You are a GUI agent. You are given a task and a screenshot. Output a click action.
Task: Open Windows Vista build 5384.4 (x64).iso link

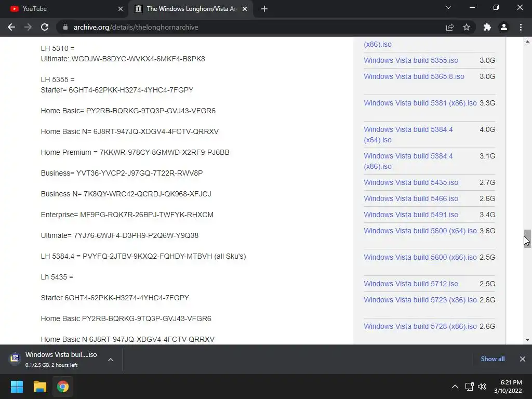tap(408, 135)
